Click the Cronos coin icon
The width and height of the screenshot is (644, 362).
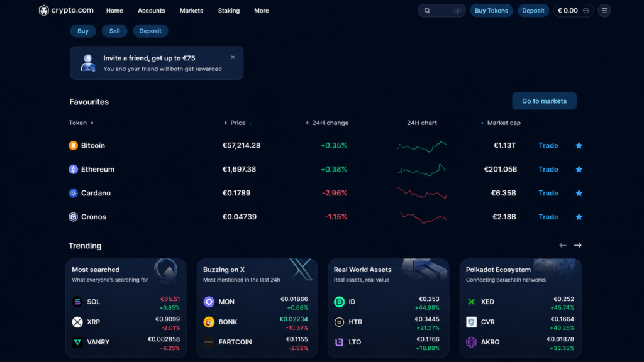tap(73, 217)
